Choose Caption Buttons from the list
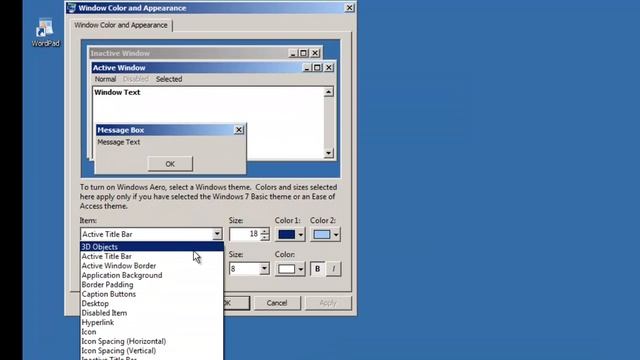640x360 pixels. (152, 294)
